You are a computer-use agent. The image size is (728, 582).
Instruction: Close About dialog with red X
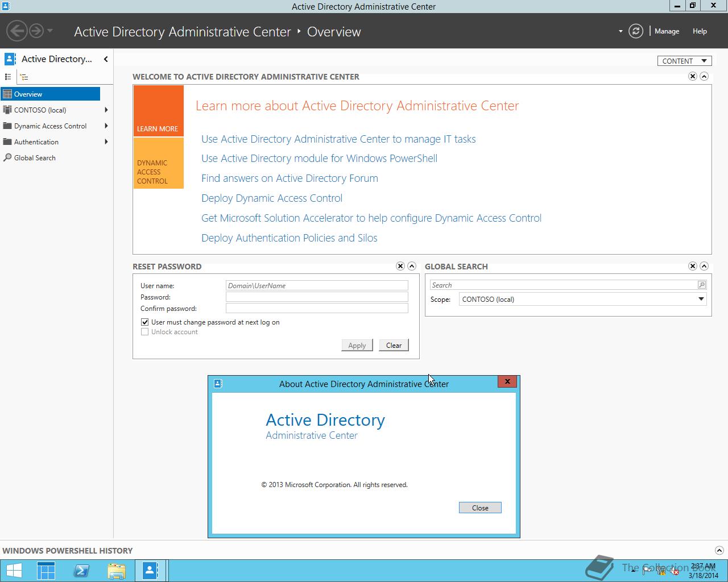tap(507, 381)
